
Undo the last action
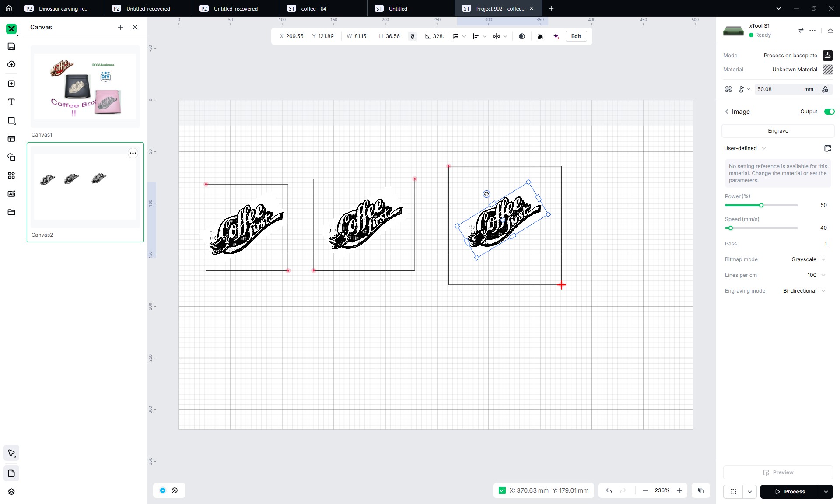(x=609, y=490)
